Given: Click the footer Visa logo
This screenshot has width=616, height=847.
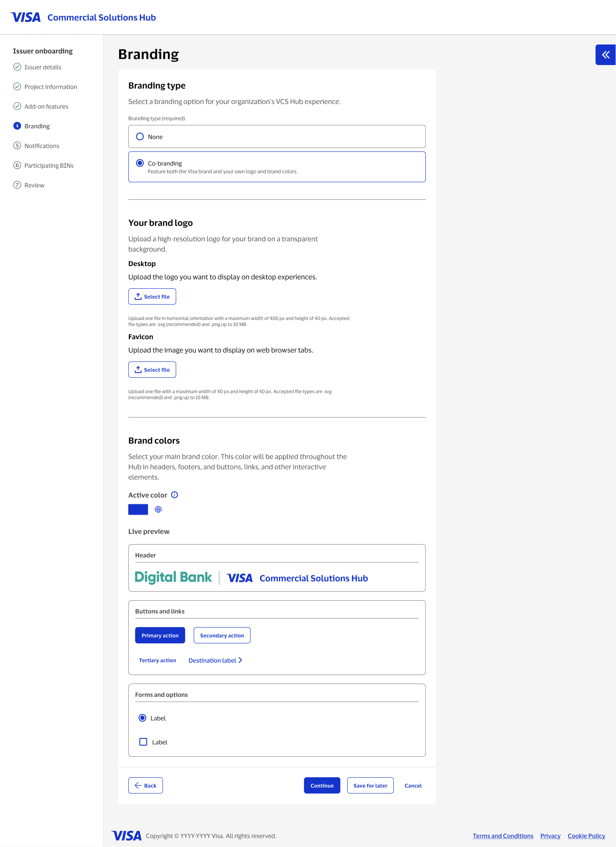Looking at the screenshot, I should coord(127,835).
